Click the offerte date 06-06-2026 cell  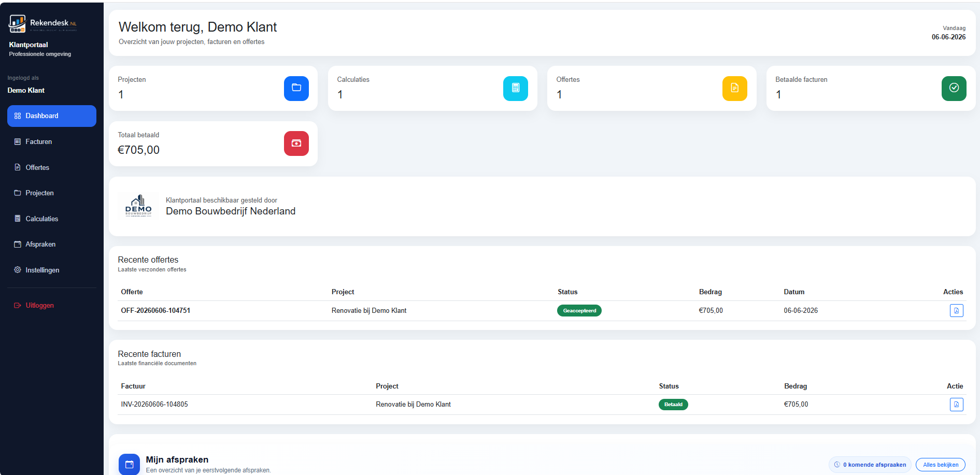point(801,311)
